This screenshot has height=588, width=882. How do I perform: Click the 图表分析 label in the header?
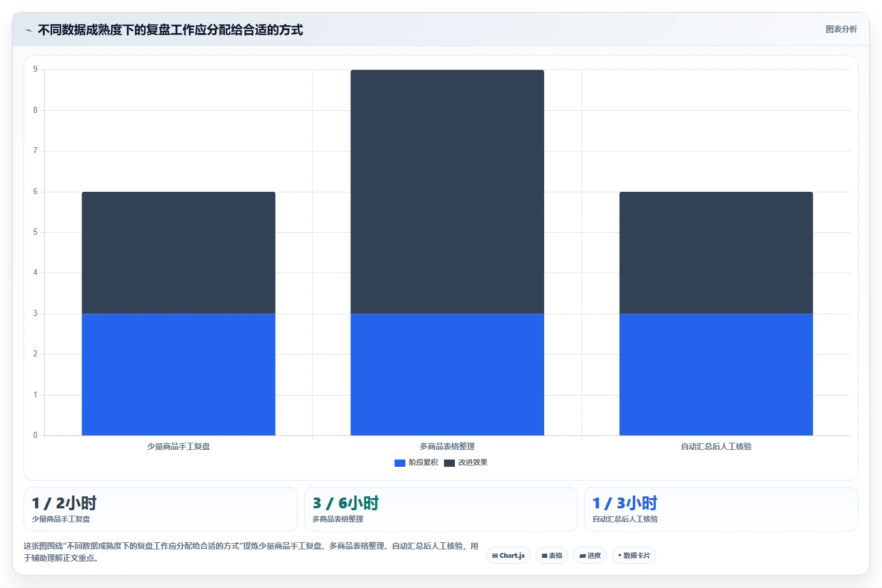click(x=841, y=29)
